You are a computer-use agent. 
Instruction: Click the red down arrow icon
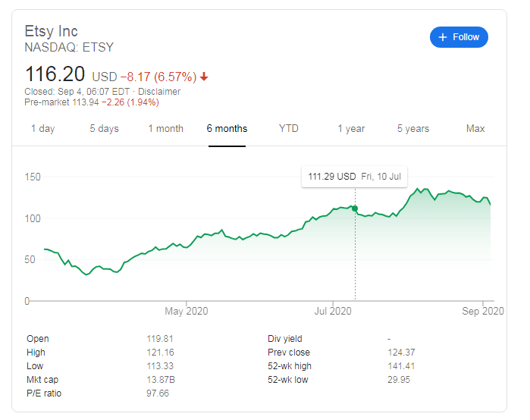coord(204,77)
